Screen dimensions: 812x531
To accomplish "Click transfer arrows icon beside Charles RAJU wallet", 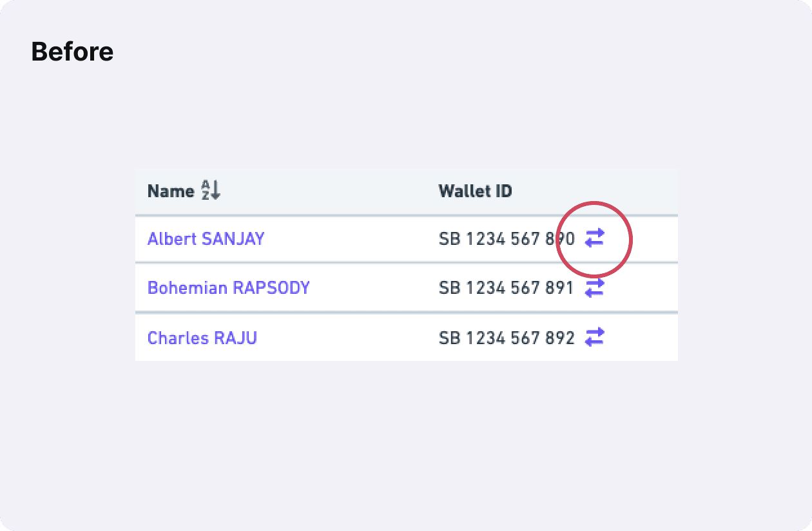I will point(594,336).
